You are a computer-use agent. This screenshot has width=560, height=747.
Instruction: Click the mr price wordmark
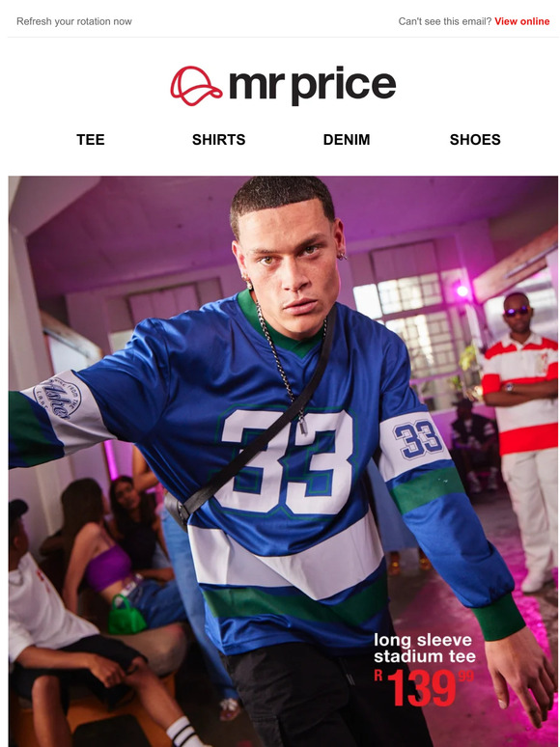[312, 87]
